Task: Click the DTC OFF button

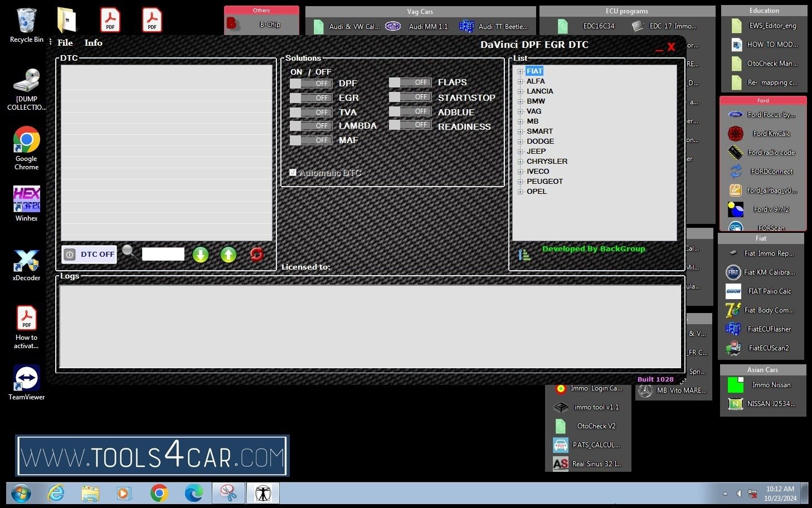Action: coord(89,255)
